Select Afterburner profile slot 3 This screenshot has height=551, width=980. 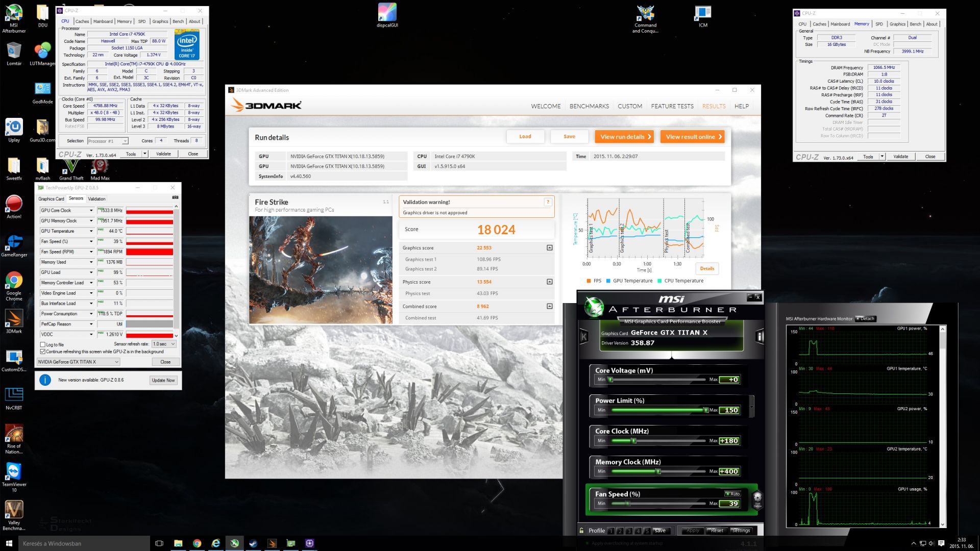(629, 531)
